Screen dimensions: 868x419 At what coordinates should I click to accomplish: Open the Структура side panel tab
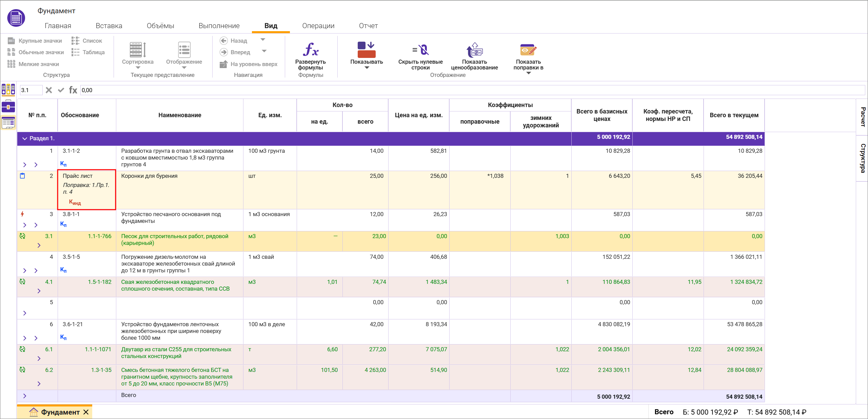pyautogui.click(x=862, y=158)
